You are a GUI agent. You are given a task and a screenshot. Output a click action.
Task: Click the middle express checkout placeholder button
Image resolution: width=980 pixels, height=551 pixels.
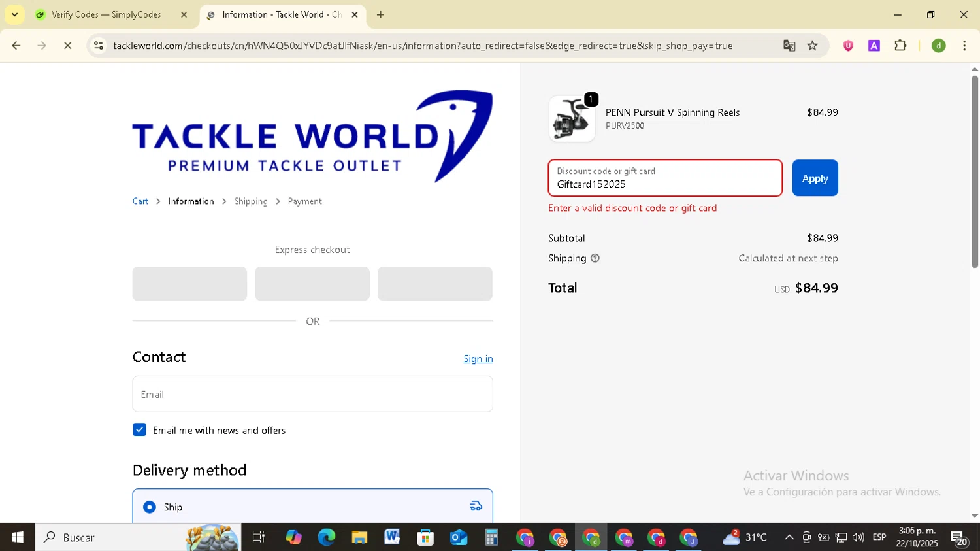(x=312, y=284)
